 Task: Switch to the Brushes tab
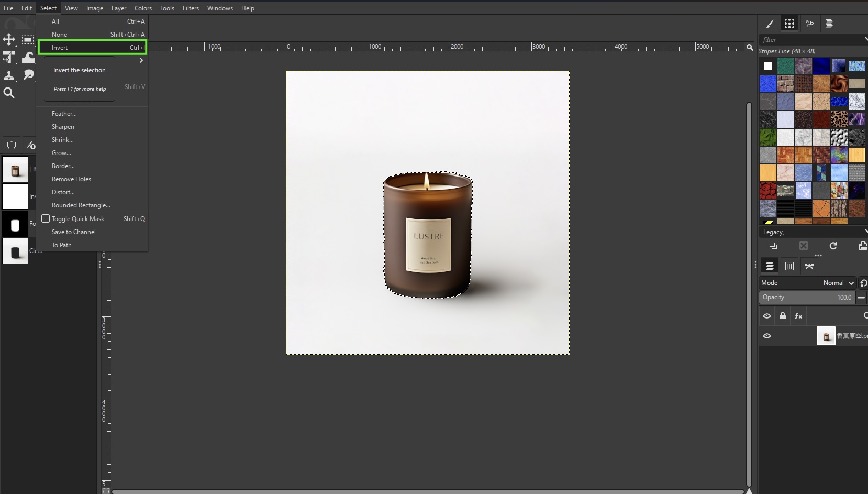[x=770, y=24]
